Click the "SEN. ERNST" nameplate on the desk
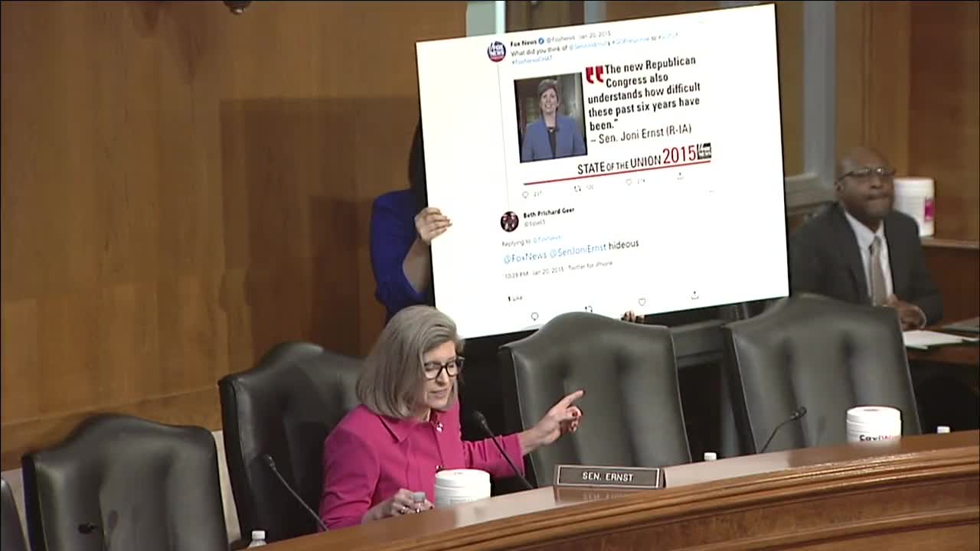Screen dimensions: 980x551 pyautogui.click(x=609, y=477)
